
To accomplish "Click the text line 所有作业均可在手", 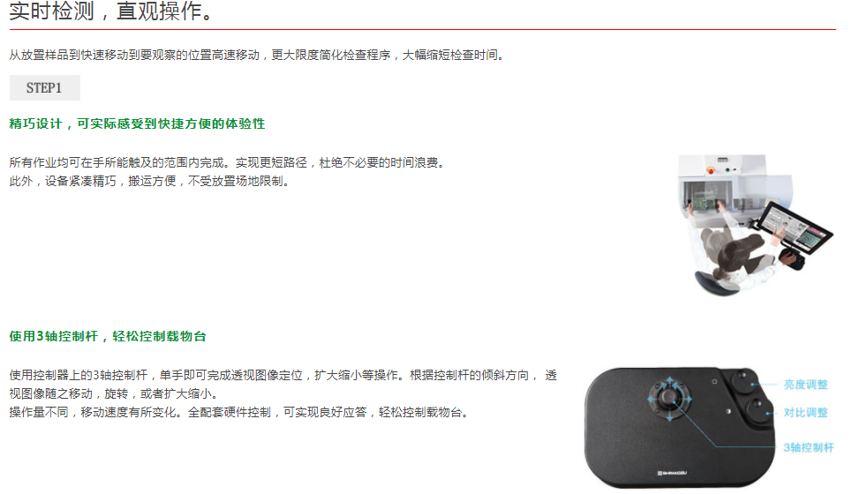I will (x=227, y=162).
